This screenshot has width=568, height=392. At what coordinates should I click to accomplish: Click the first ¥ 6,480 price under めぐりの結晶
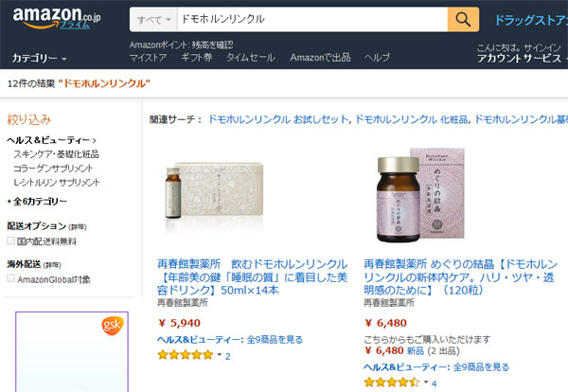click(x=386, y=323)
